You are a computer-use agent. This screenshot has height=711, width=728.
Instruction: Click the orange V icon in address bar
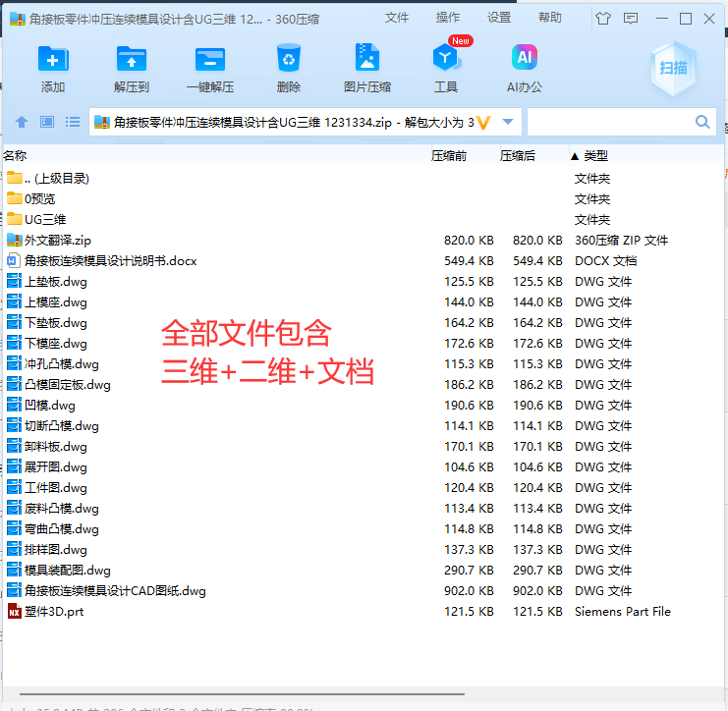point(483,123)
